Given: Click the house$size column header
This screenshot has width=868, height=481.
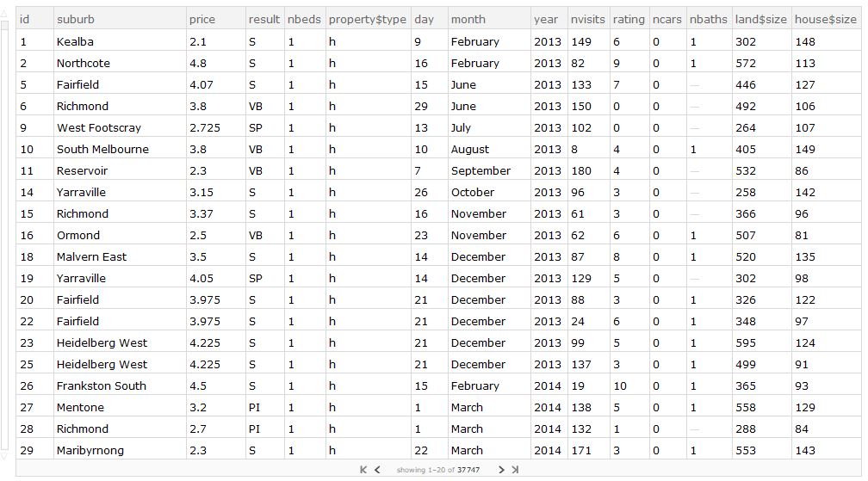Looking at the screenshot, I should tap(826, 19).
